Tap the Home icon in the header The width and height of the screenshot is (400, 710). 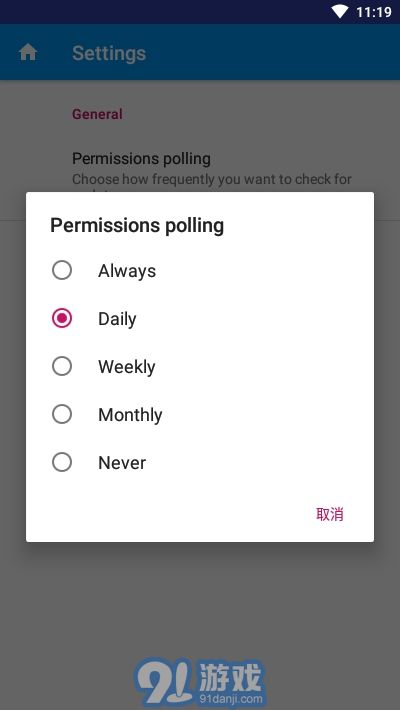pyautogui.click(x=28, y=53)
